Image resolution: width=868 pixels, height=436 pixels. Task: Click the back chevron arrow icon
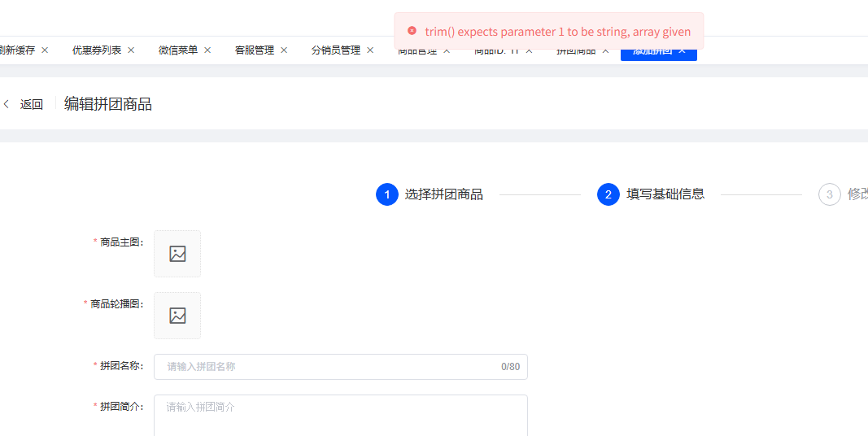coord(6,104)
